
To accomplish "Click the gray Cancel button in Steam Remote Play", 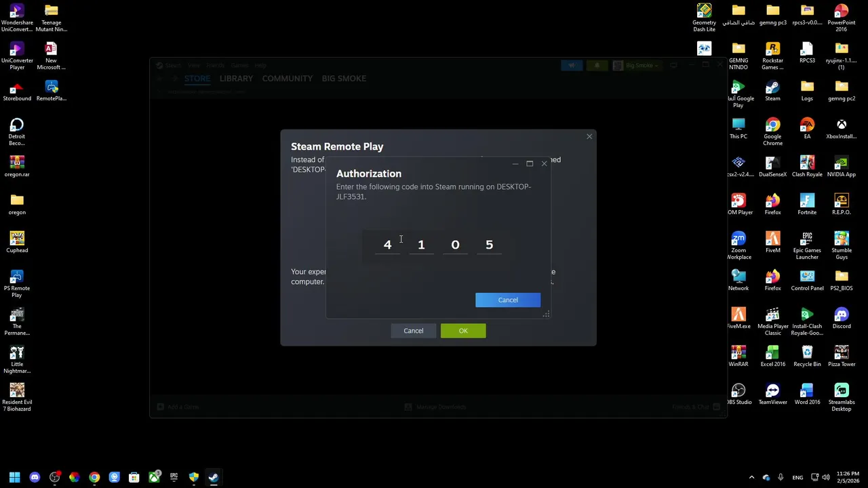I will [413, 331].
